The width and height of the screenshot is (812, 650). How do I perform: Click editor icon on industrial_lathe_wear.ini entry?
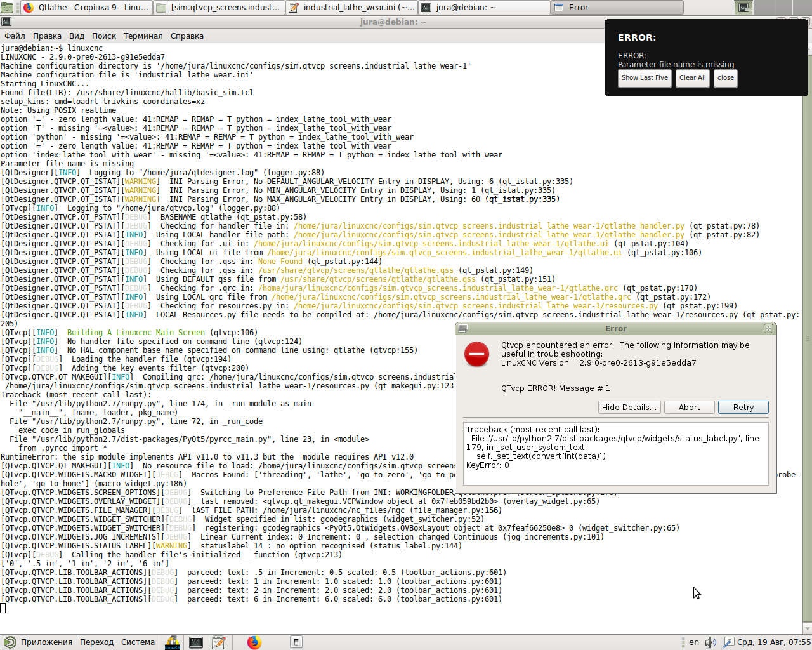click(x=294, y=8)
